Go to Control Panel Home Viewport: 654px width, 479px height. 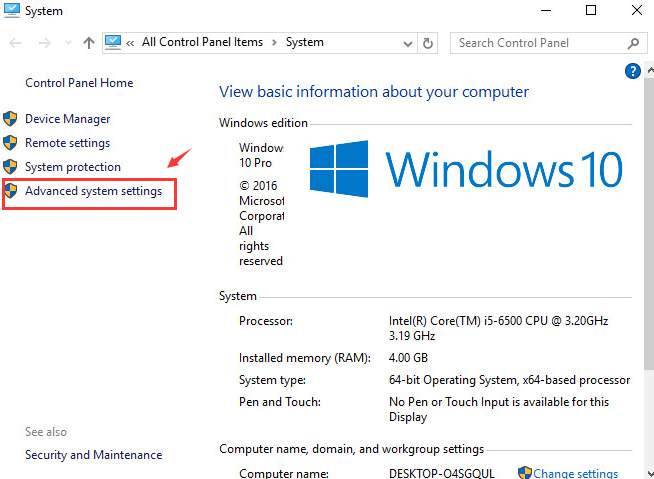[x=79, y=83]
